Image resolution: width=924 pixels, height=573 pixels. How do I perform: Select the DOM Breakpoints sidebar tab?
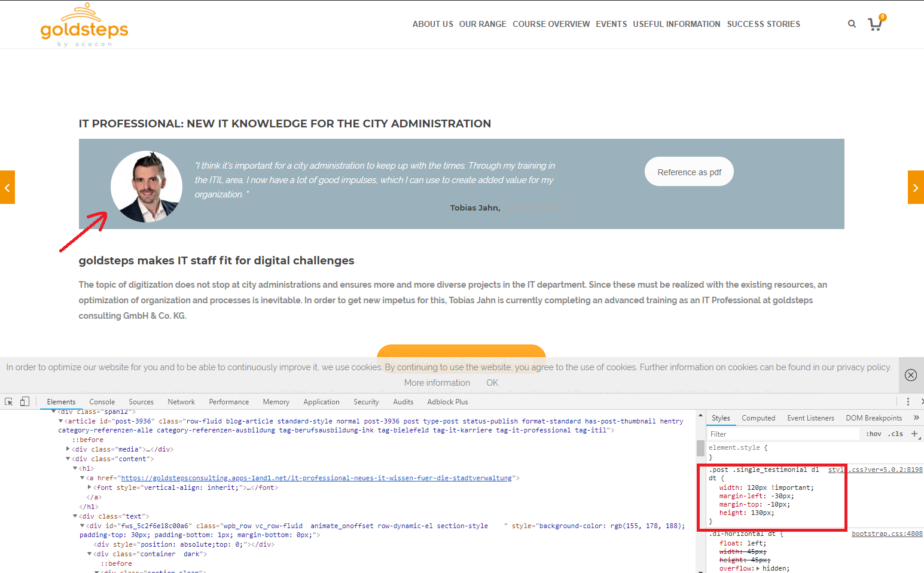click(x=874, y=418)
